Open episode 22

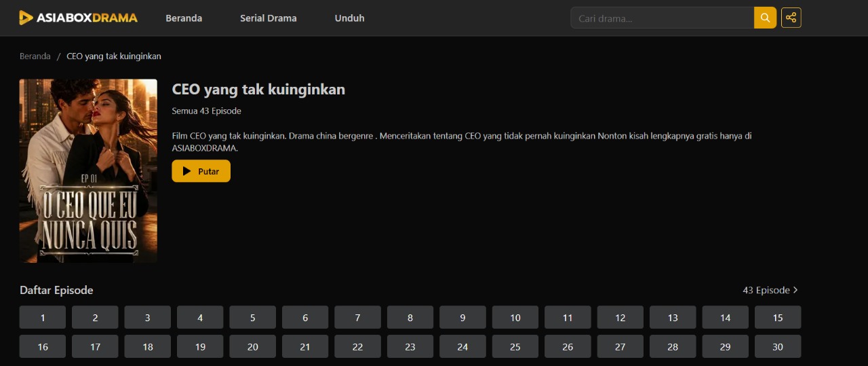click(x=358, y=346)
